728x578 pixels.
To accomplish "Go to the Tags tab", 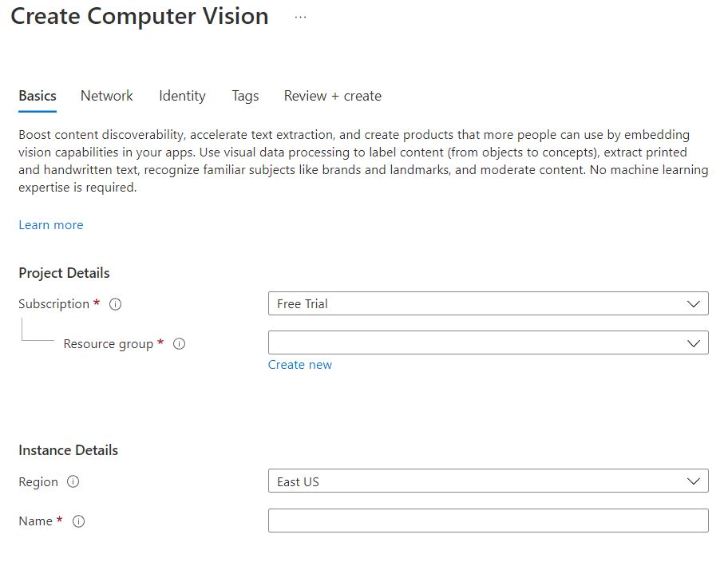I will [245, 96].
